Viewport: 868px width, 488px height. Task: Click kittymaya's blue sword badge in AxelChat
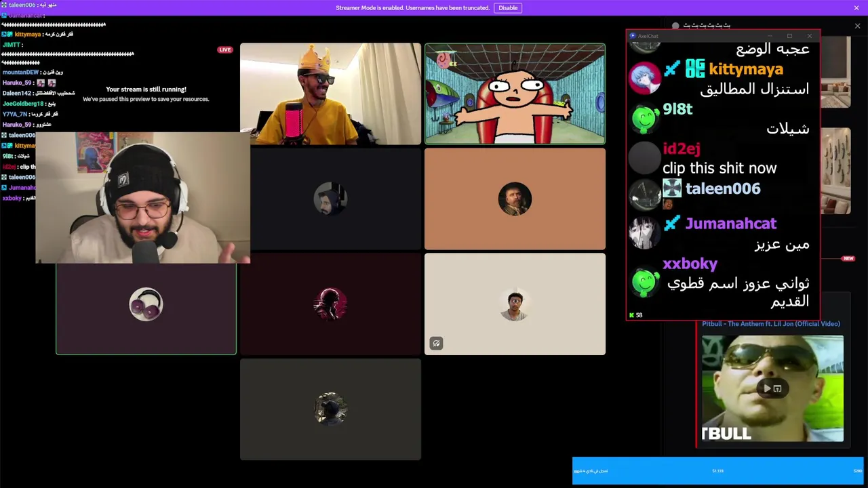pyautogui.click(x=671, y=68)
